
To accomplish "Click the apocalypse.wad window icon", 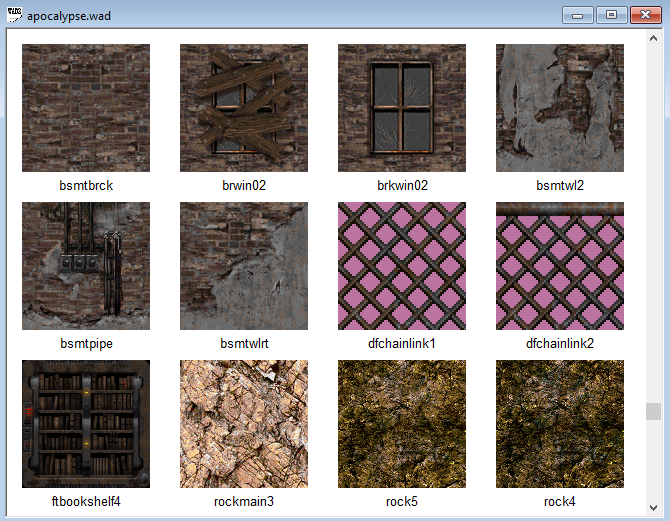I will coord(15,14).
